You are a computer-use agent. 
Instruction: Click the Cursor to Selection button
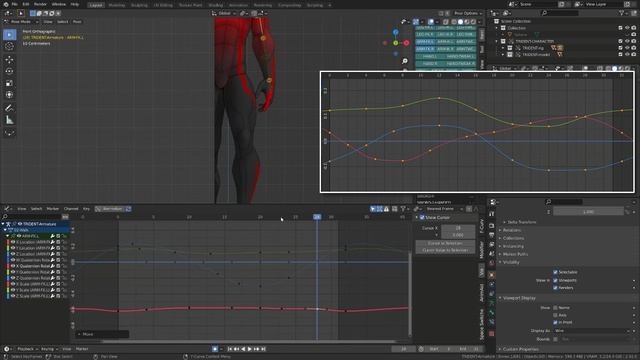click(x=445, y=243)
